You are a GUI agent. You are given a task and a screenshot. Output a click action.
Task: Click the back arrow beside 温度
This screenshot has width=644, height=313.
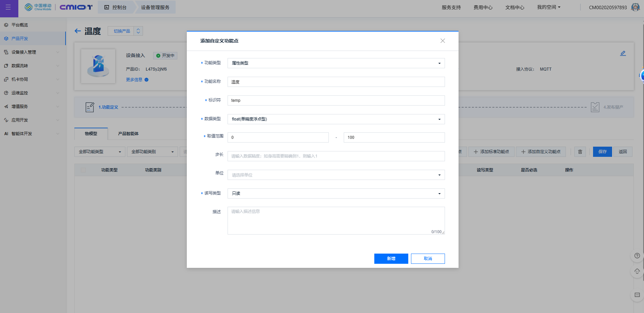78,31
